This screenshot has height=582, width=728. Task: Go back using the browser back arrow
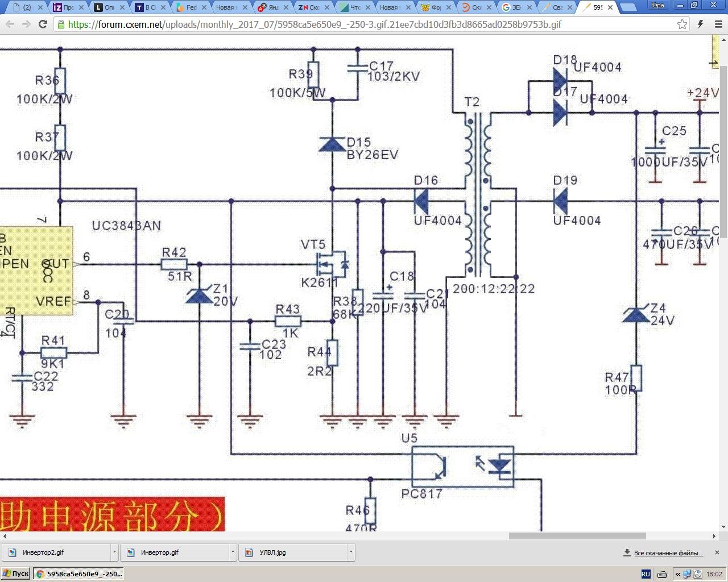tap(10, 24)
